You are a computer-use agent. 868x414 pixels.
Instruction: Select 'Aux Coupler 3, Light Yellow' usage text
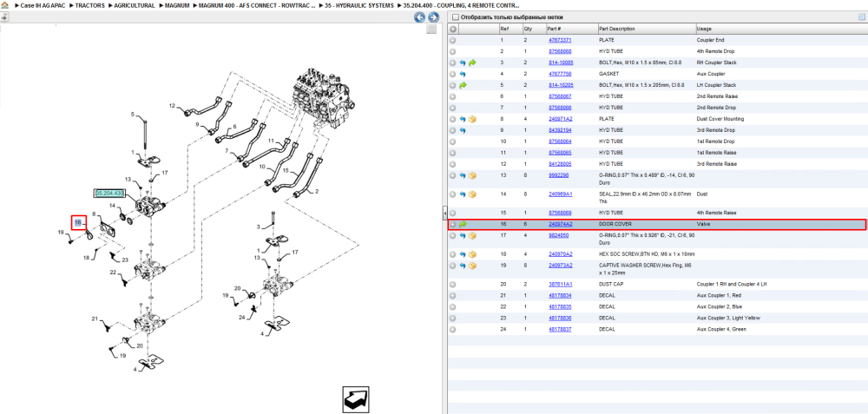pos(728,319)
